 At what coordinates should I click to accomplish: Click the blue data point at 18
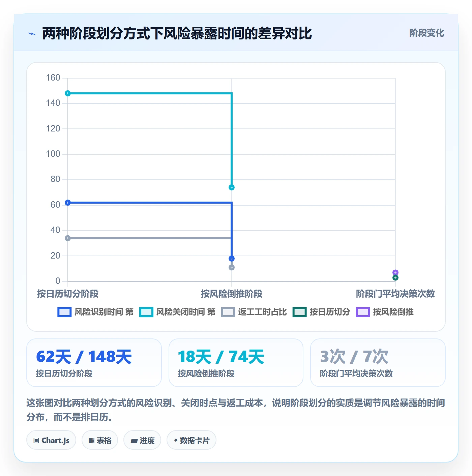pyautogui.click(x=232, y=259)
